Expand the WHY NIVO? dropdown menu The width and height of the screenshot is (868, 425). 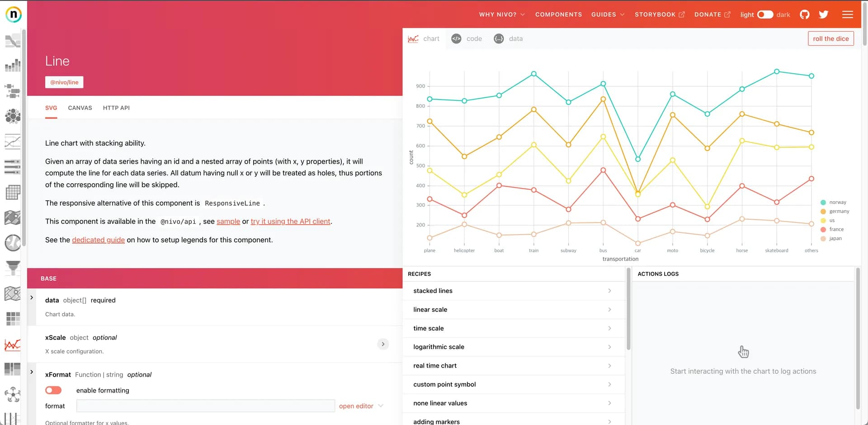pos(502,14)
